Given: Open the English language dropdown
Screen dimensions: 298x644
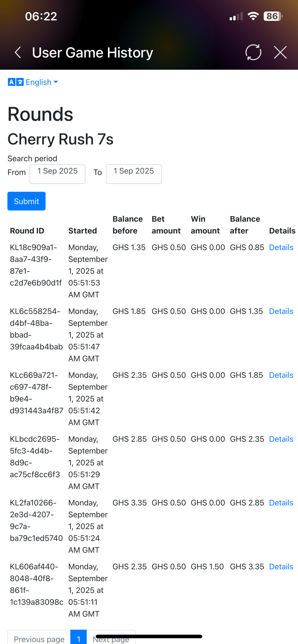Looking at the screenshot, I should [42, 82].
